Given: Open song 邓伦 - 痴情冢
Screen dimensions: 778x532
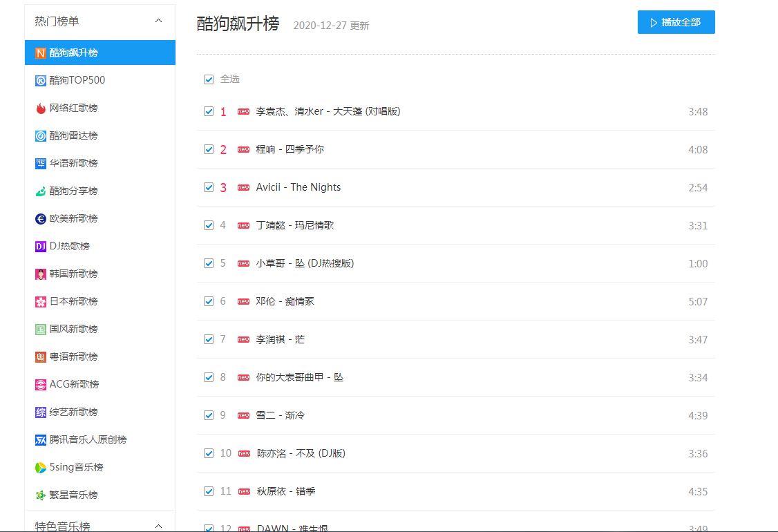Looking at the screenshot, I should tap(285, 302).
